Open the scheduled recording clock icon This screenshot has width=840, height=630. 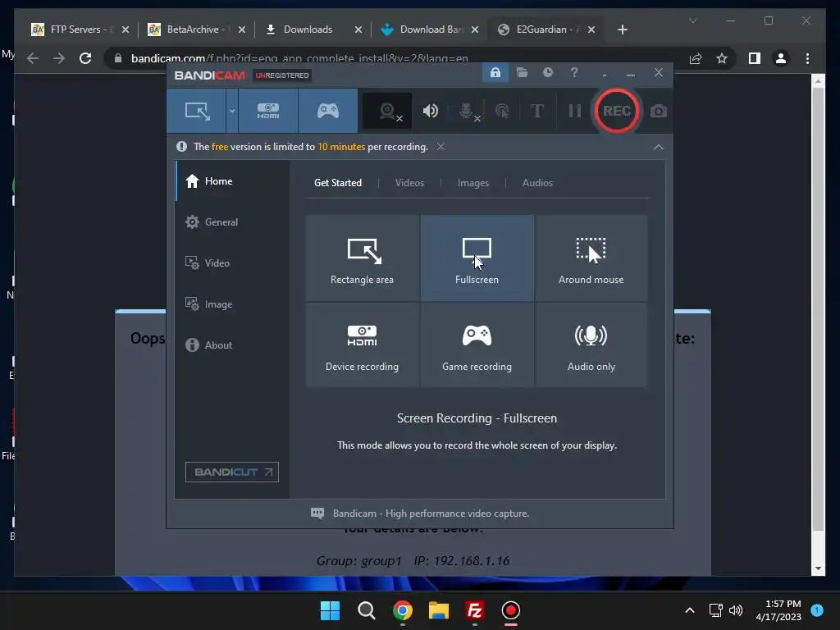pyautogui.click(x=547, y=73)
